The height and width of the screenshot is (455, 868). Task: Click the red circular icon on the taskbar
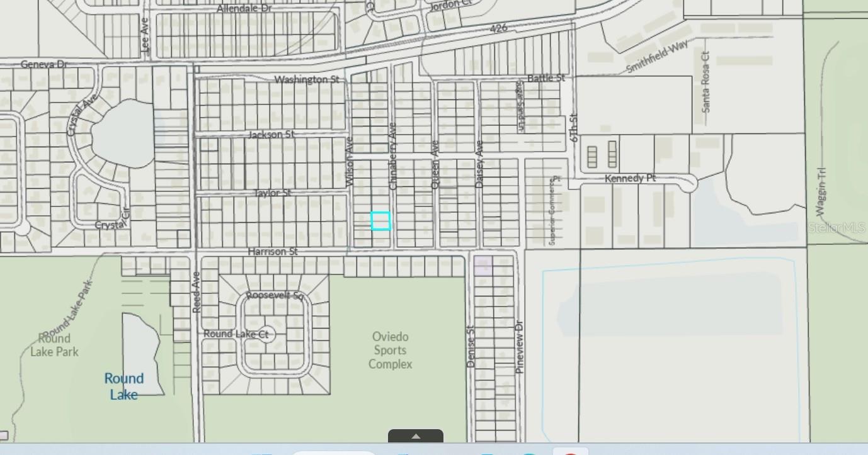pos(570,453)
